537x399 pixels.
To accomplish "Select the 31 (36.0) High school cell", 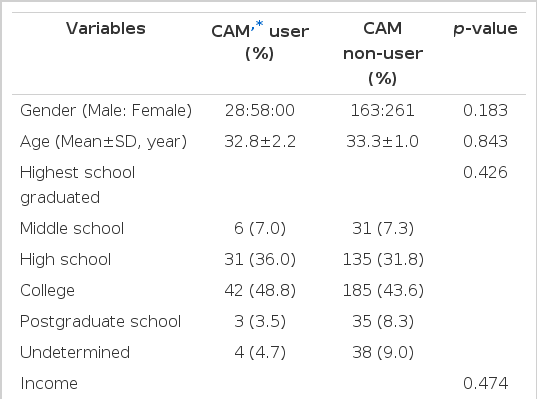I will click(x=260, y=259).
